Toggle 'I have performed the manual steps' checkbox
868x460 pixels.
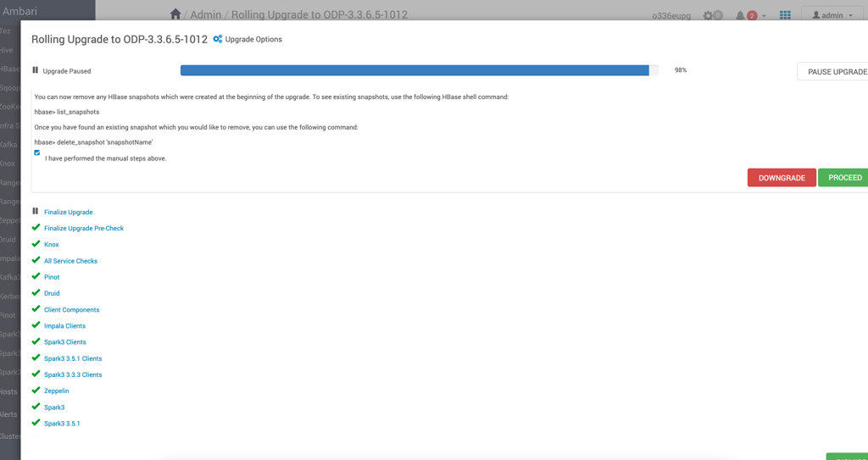click(x=37, y=152)
